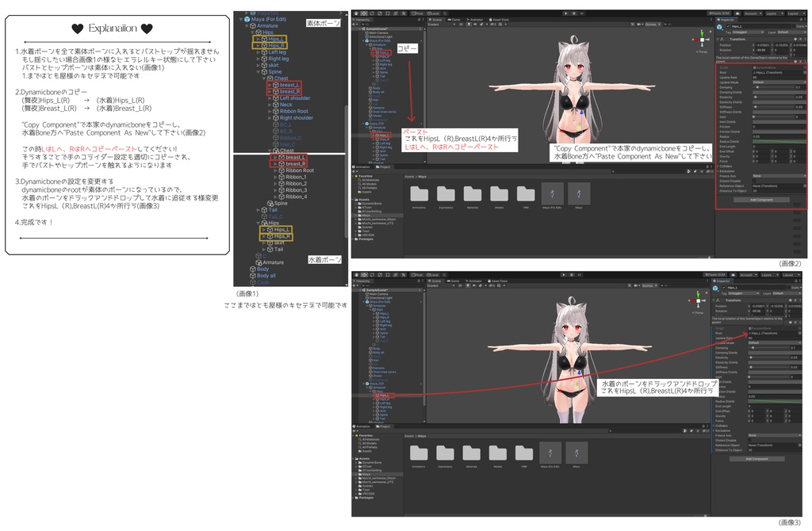
Task: Adjust the Stiffness slider in 画像2 Inspector
Action: tap(774, 107)
